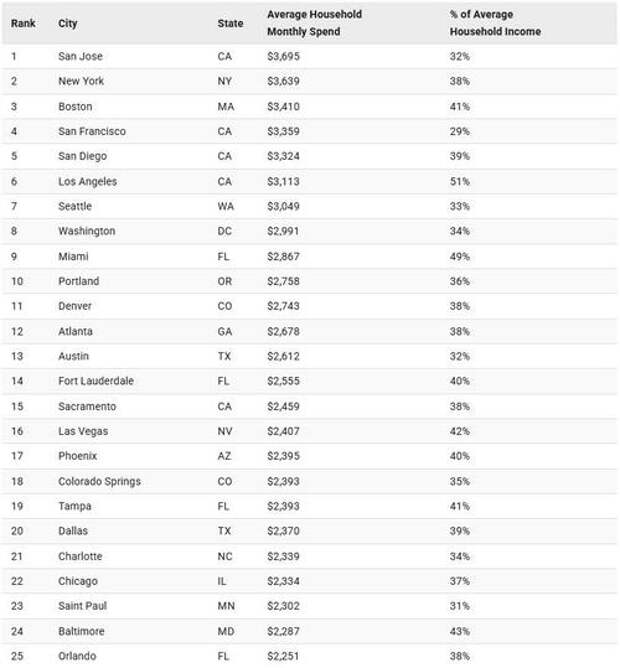Select the Seattle WA state cell
This screenshot has width=620, height=668.
(225, 206)
